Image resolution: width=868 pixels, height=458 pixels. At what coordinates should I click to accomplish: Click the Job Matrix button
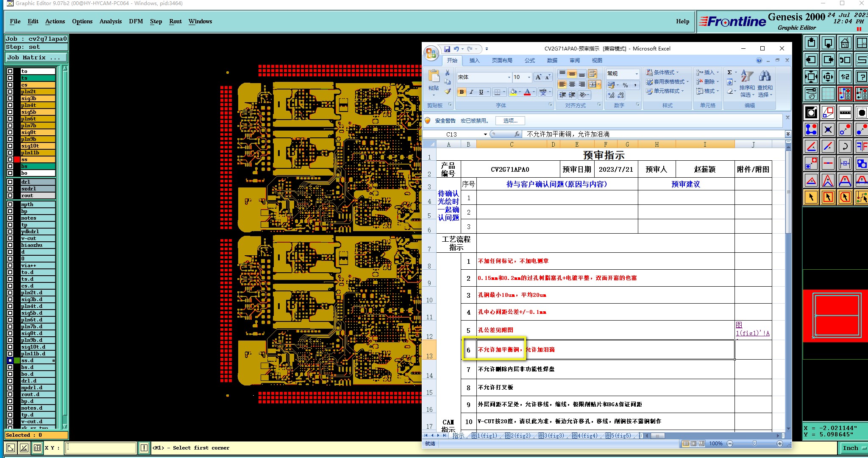36,58
